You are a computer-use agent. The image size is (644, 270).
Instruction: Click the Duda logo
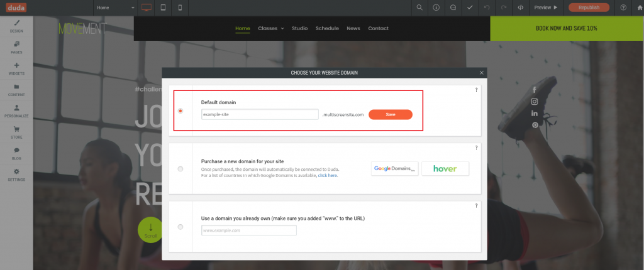[x=16, y=8]
